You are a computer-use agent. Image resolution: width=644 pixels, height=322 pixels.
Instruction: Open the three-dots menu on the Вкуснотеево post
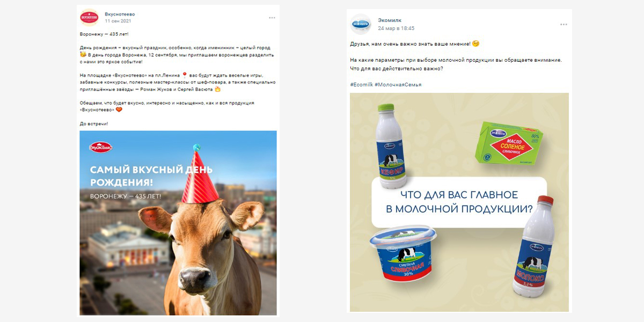pyautogui.click(x=272, y=18)
